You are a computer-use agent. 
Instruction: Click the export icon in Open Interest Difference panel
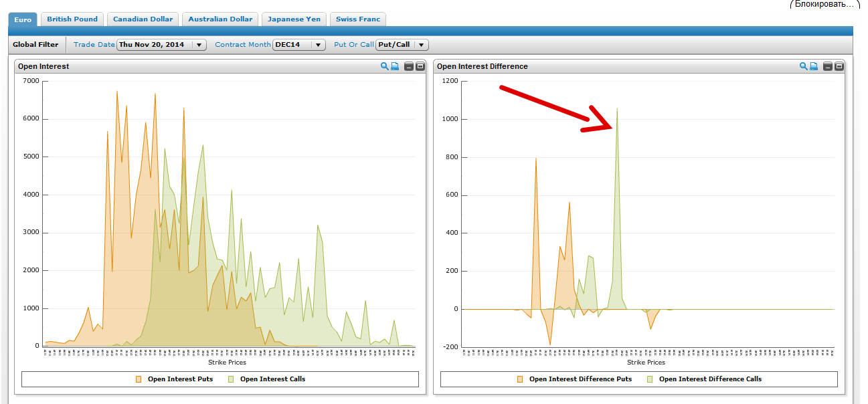814,66
